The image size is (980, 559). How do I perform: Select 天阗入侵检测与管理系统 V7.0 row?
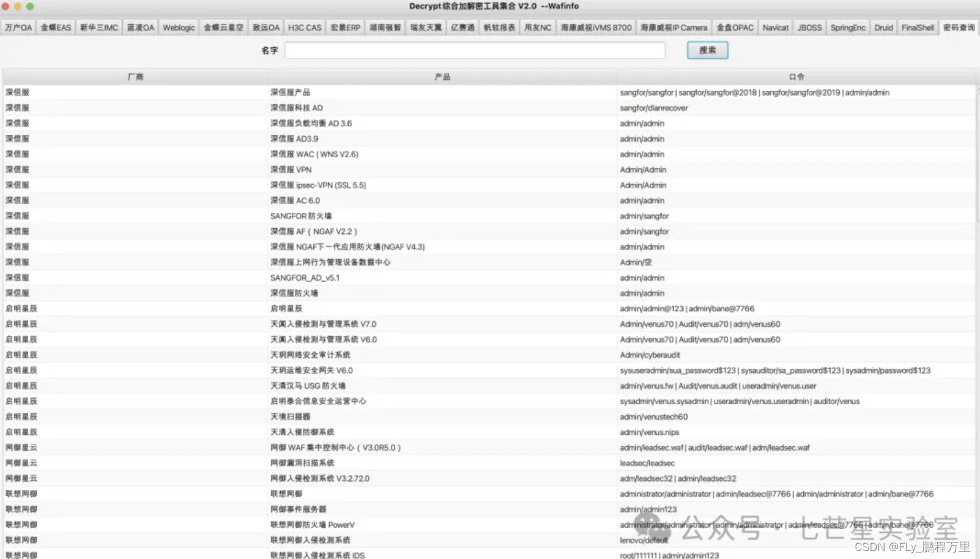(489, 324)
